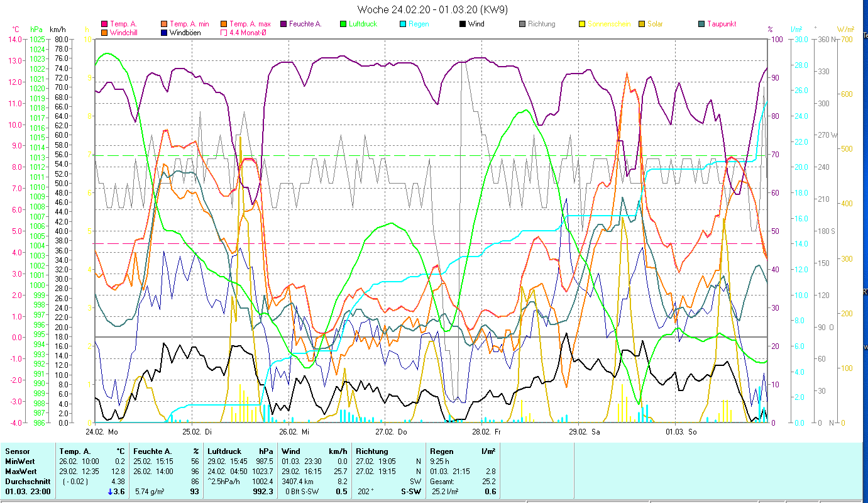Select the Temp. A. max legend label
This screenshot has height=503, width=868.
(250, 24)
